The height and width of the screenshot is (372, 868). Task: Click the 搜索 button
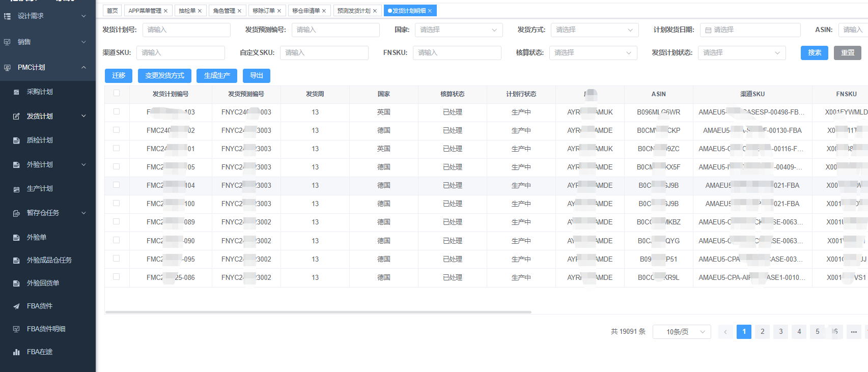[x=815, y=53]
